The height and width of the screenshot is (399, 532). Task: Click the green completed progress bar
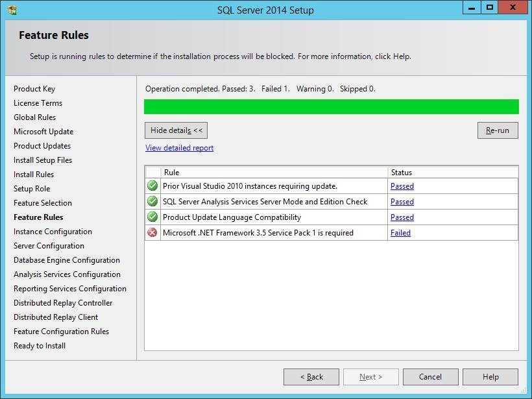click(x=332, y=106)
